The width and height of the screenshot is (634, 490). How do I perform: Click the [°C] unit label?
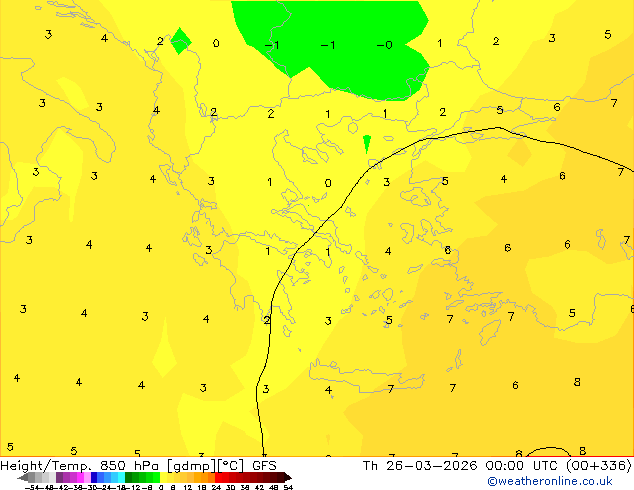tap(231, 466)
